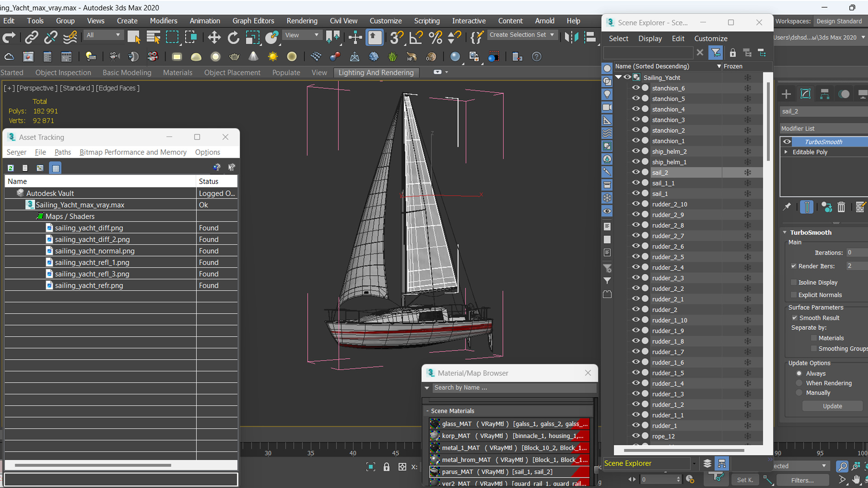
Task: Hide stanchion_6 using its eye icon
Action: (636, 88)
